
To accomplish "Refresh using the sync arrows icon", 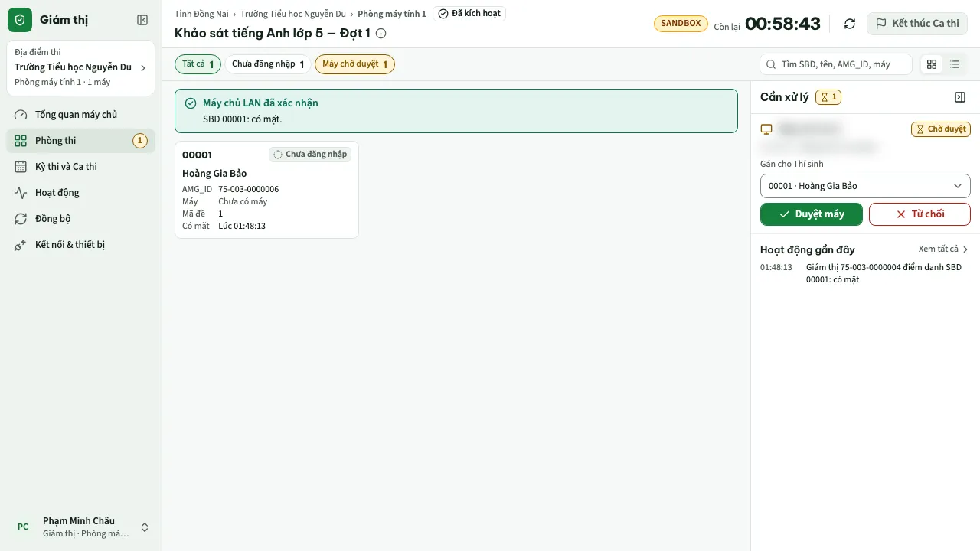I will point(850,24).
